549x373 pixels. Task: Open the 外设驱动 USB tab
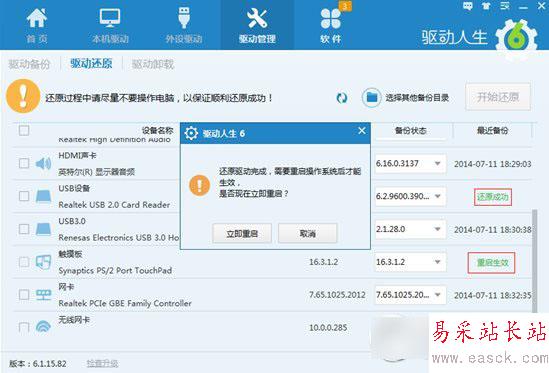pos(184,26)
